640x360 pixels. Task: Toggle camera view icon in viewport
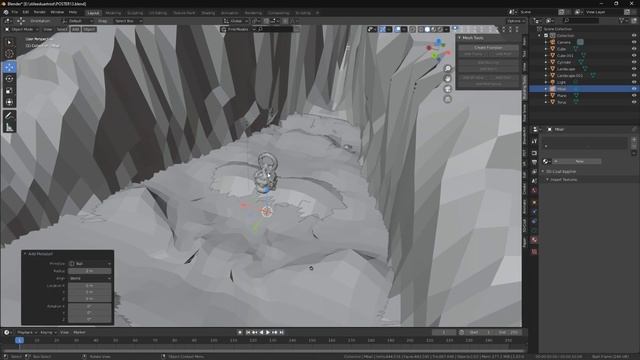click(448, 89)
